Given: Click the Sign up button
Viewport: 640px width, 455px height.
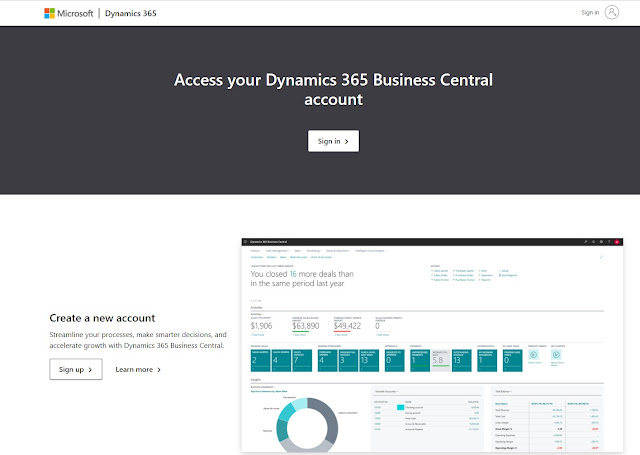Looking at the screenshot, I should pyautogui.click(x=76, y=369).
